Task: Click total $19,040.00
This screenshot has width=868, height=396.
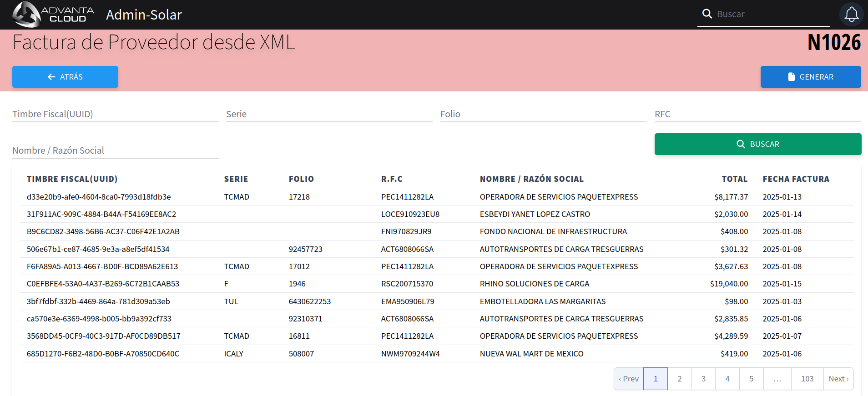Action: point(729,284)
